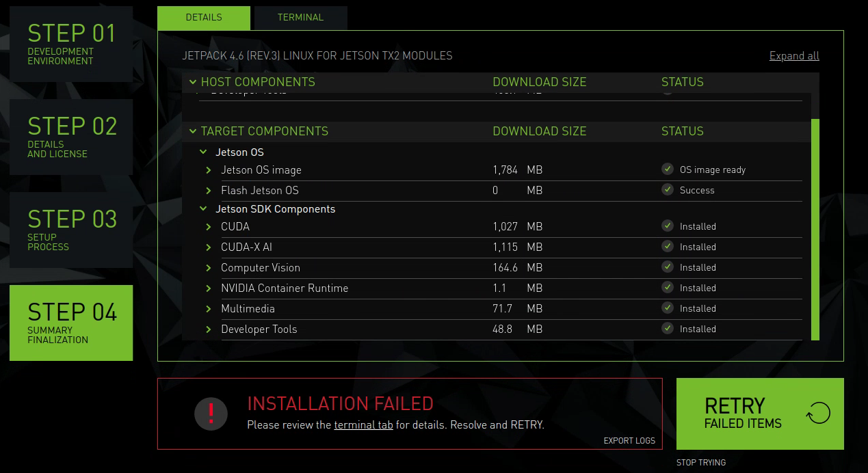868x473 pixels.
Task: Expand the Flash Jetson OS row
Action: (x=209, y=191)
